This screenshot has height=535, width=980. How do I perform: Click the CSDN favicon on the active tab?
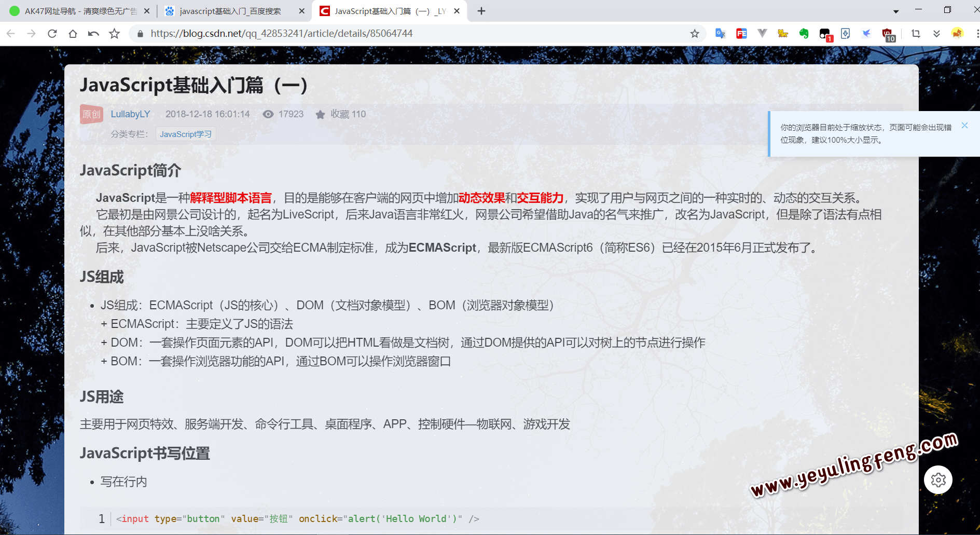click(325, 11)
